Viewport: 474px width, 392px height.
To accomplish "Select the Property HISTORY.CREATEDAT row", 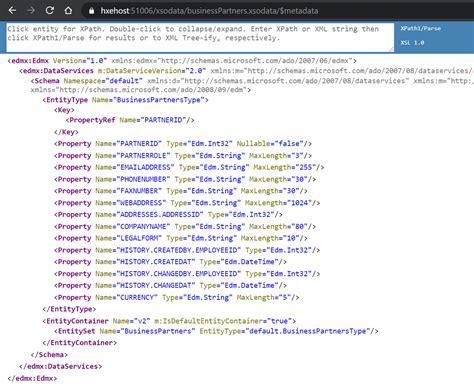I will [170, 262].
